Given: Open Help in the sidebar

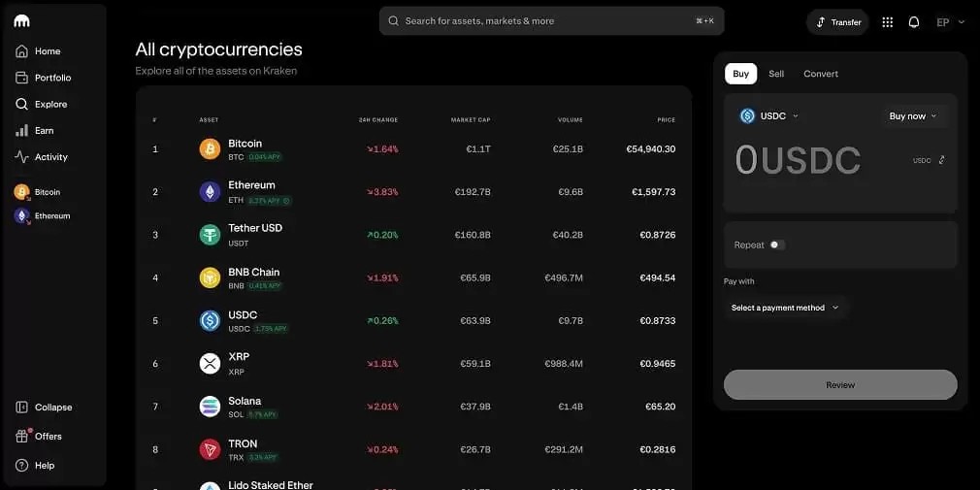Looking at the screenshot, I should (35, 465).
